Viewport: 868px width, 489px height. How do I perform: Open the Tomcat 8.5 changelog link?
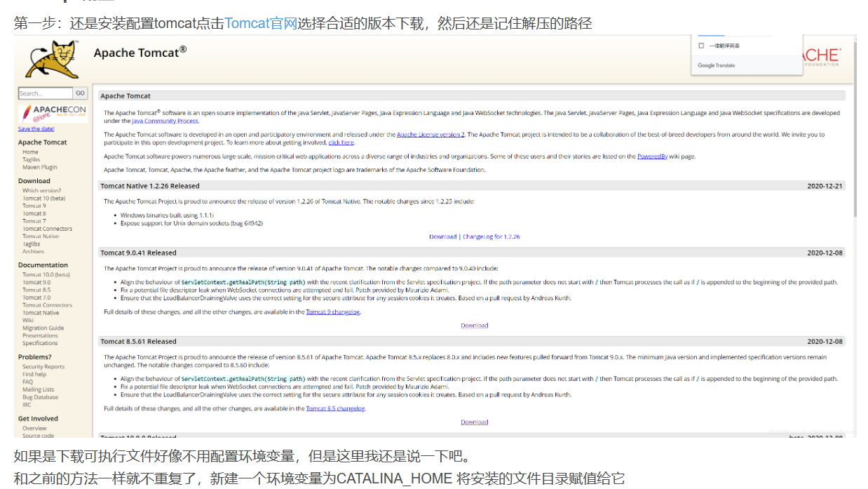336,408
